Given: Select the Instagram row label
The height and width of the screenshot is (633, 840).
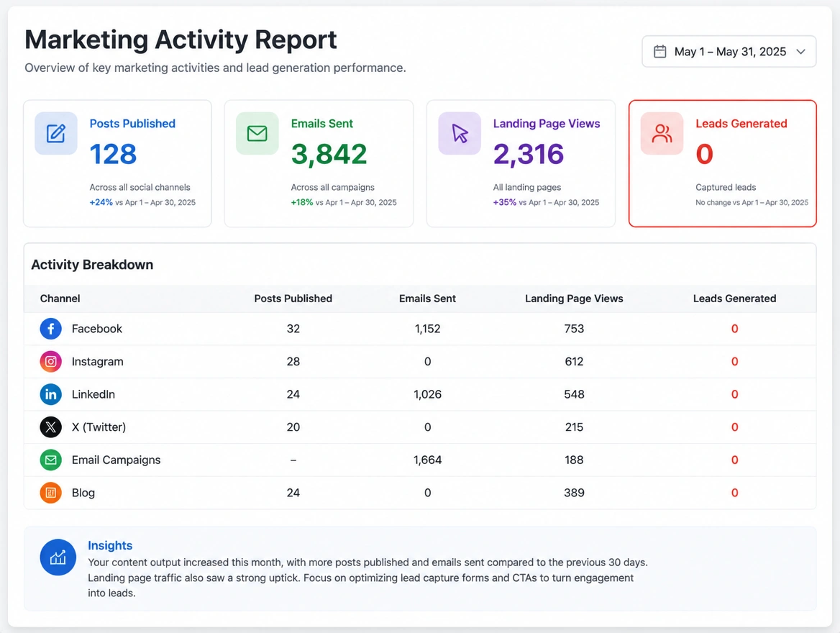Looking at the screenshot, I should tap(98, 361).
